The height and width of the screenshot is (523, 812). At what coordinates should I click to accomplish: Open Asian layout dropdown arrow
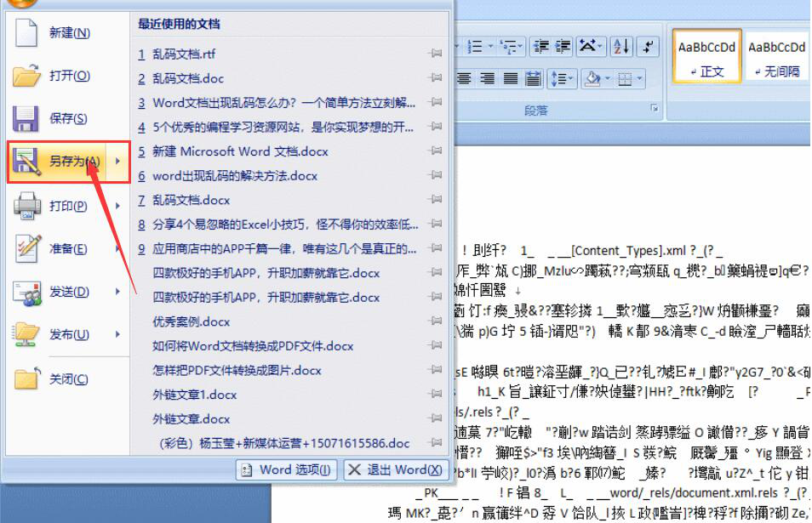coord(600,47)
